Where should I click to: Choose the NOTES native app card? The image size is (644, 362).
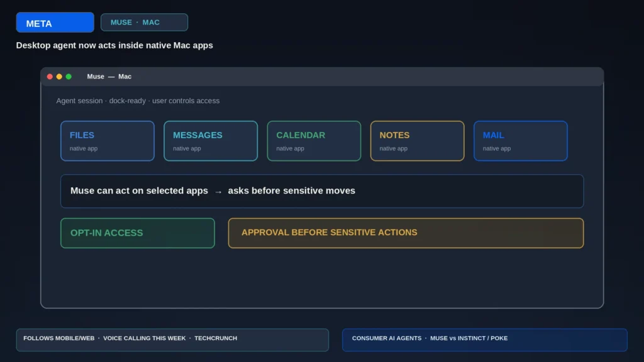(418, 141)
